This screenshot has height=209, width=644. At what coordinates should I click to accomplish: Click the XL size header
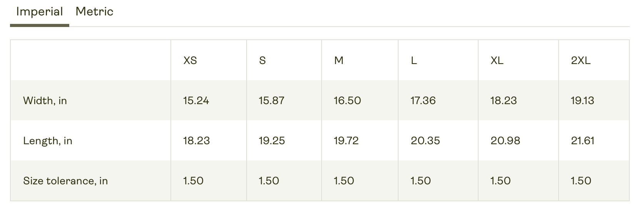tap(497, 61)
